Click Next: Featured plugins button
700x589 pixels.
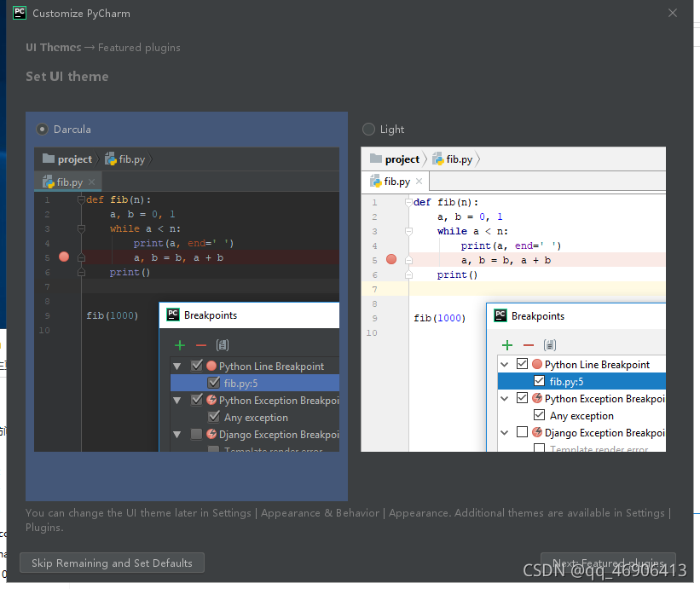(x=608, y=563)
